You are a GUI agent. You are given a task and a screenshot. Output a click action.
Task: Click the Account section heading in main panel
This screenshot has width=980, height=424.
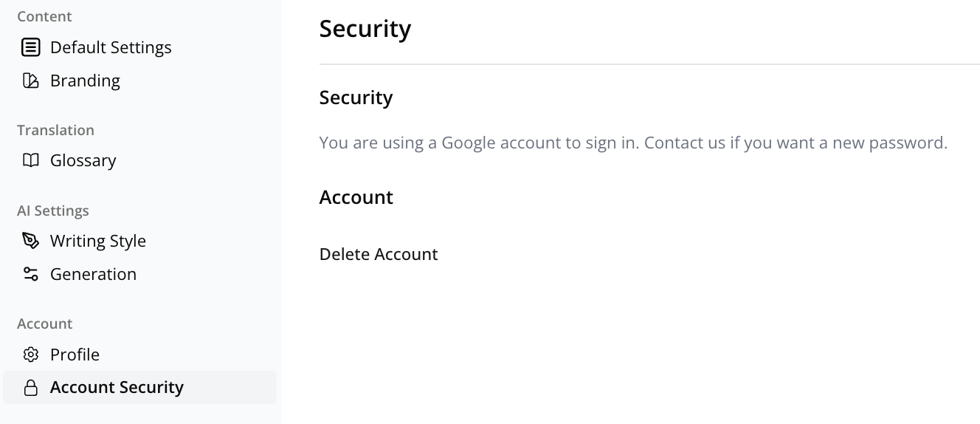pyautogui.click(x=356, y=197)
